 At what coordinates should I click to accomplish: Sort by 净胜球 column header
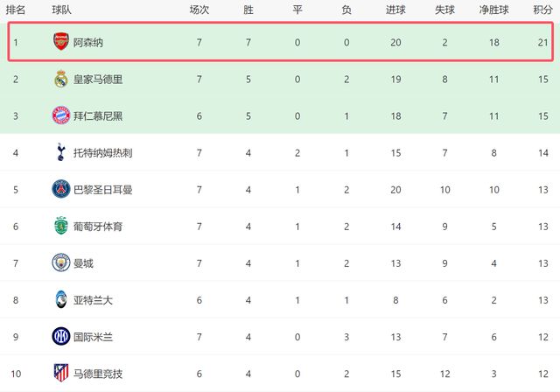pyautogui.click(x=493, y=10)
